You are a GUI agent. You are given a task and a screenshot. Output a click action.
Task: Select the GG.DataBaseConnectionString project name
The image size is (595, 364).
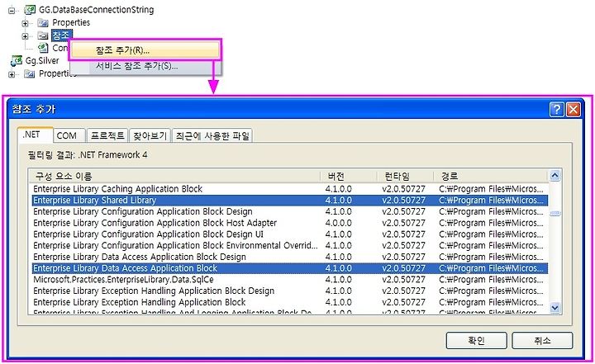click(x=97, y=10)
